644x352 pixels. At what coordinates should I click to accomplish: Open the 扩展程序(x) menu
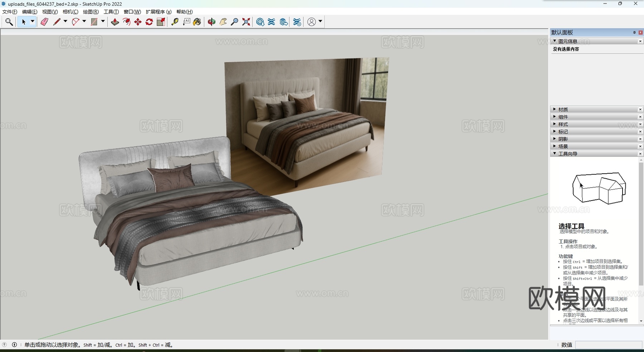pos(158,12)
